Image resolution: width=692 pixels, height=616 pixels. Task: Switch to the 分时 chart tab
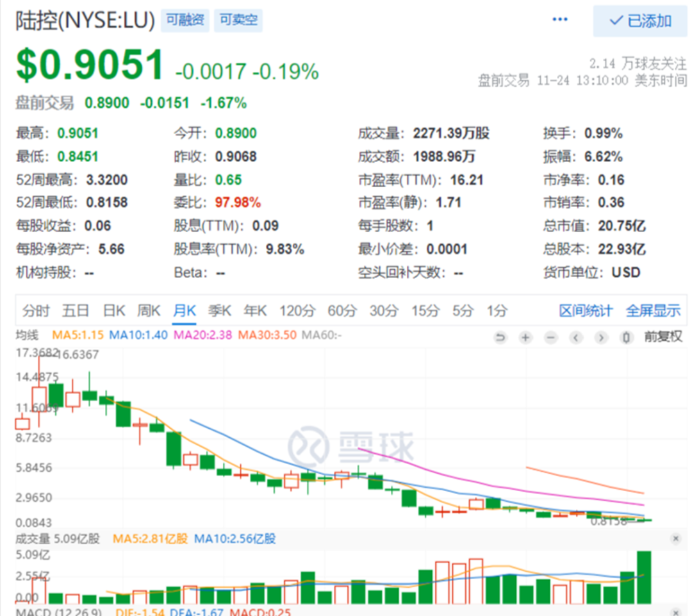point(36,311)
